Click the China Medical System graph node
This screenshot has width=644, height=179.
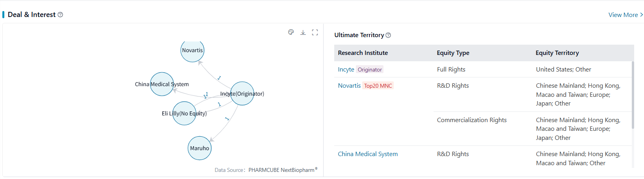coord(162,84)
